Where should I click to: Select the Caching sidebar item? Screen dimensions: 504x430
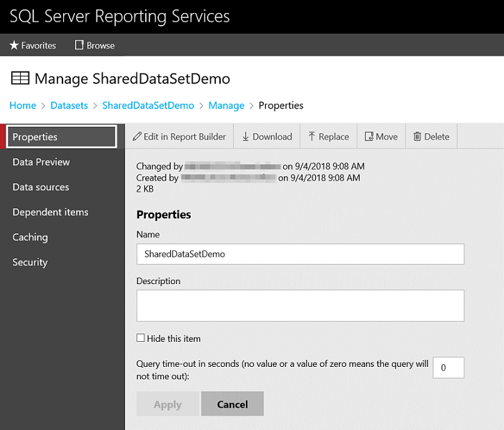pos(30,237)
